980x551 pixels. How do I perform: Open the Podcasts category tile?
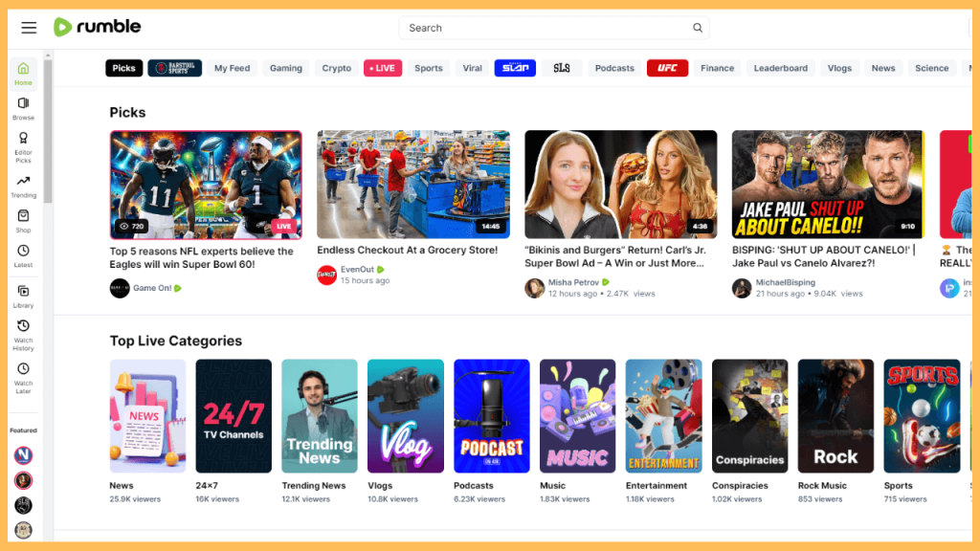point(491,415)
